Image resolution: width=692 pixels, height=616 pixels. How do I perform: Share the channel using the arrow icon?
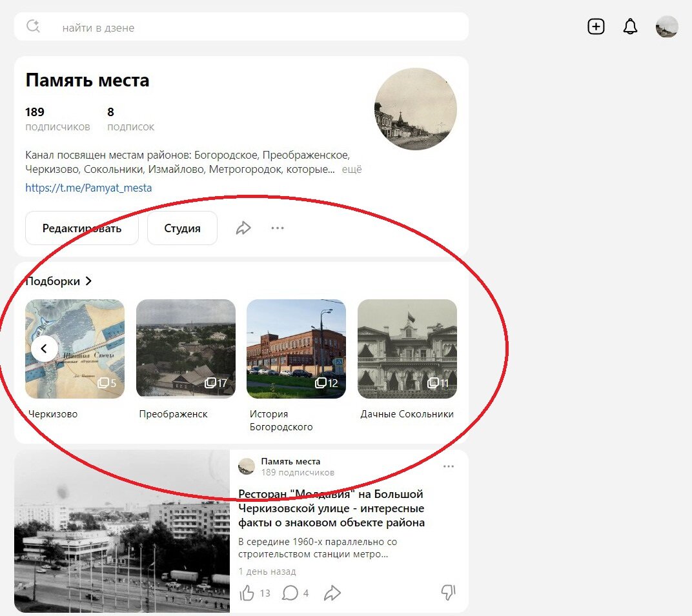pos(243,228)
